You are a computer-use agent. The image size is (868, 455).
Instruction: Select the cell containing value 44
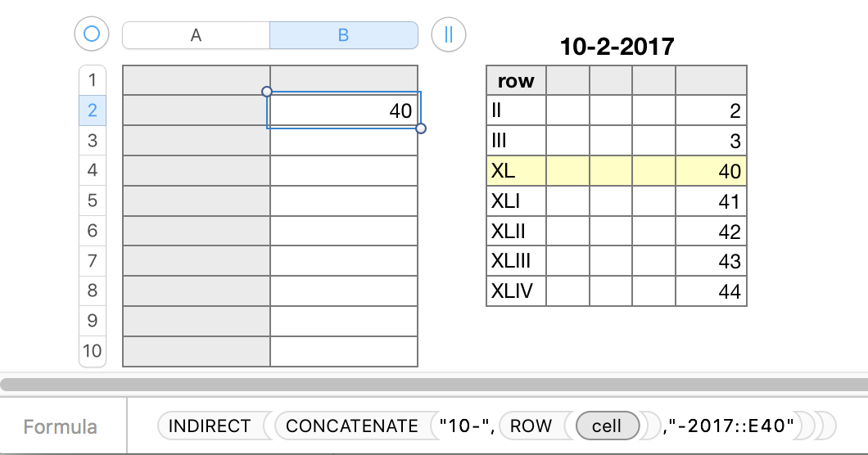click(x=711, y=291)
